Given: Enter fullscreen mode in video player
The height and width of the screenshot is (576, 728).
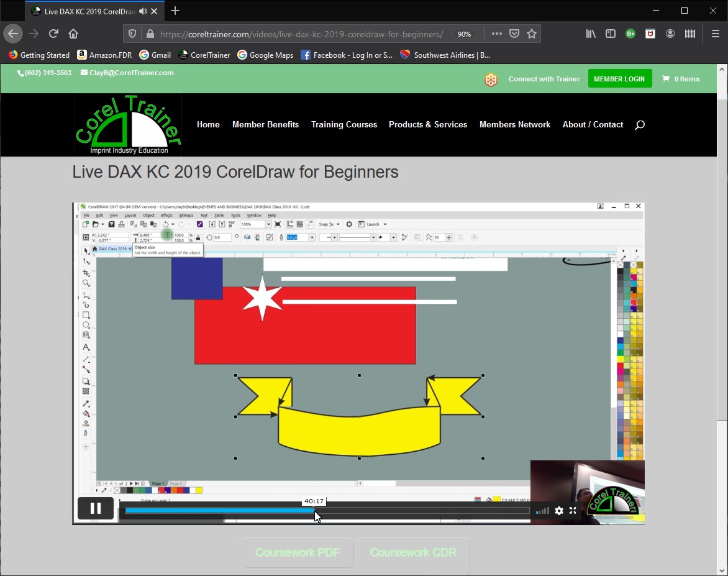Looking at the screenshot, I should [x=573, y=511].
